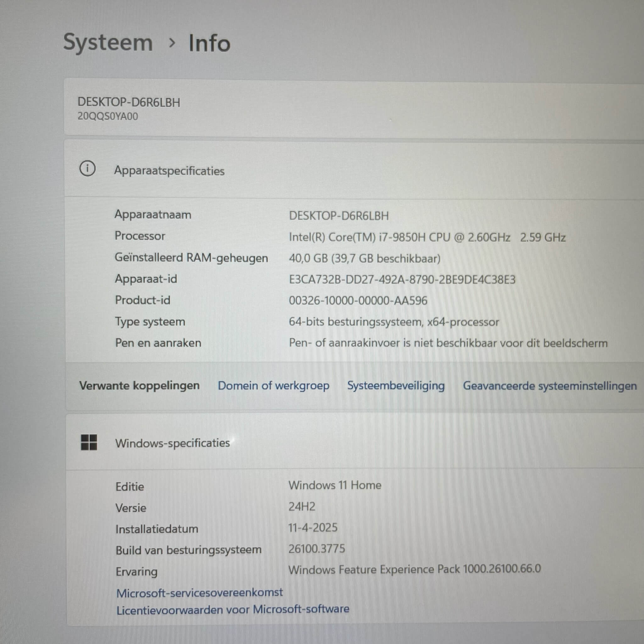Click the Installatiedatum label
Viewport: 644px width, 644px height.
[x=157, y=529]
